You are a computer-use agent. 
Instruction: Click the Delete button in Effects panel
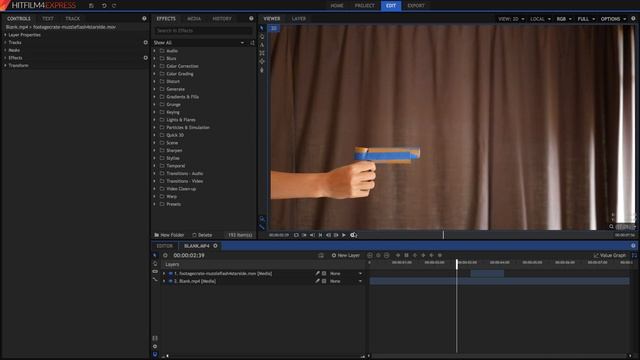coord(202,235)
